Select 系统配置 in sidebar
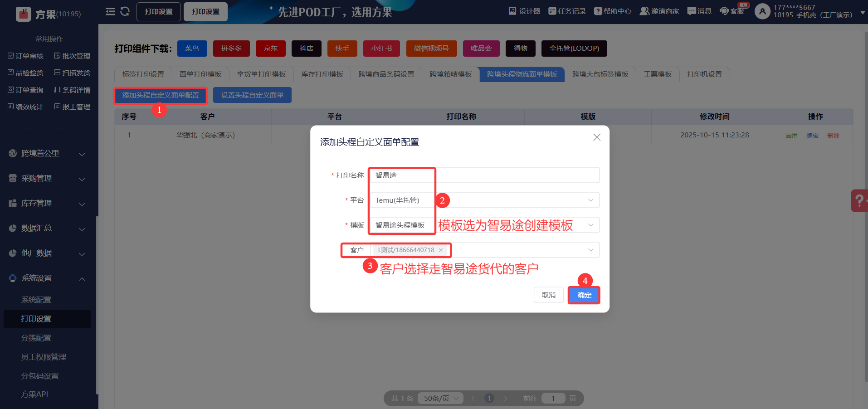Screen dimensions: 868x409 pyautogui.click(x=36, y=300)
